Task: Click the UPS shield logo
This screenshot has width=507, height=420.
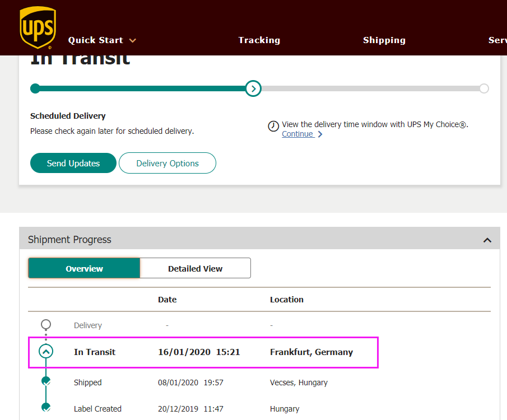Action: point(38,27)
